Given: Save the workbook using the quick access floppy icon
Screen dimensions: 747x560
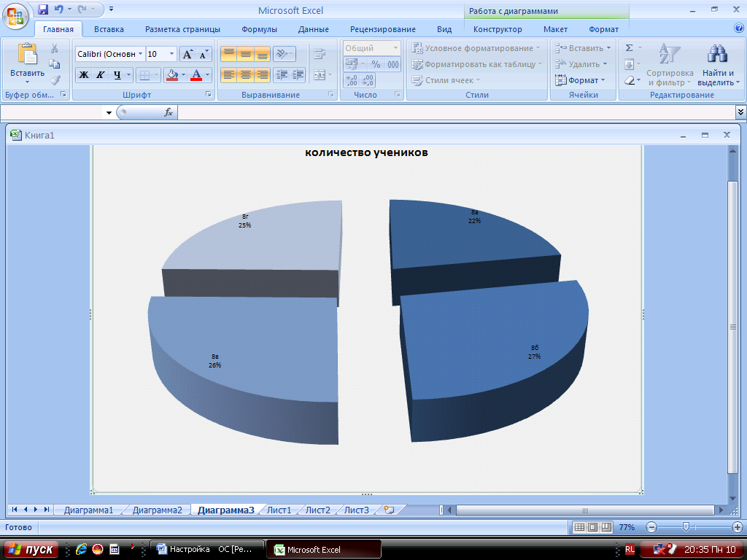Looking at the screenshot, I should pos(43,10).
